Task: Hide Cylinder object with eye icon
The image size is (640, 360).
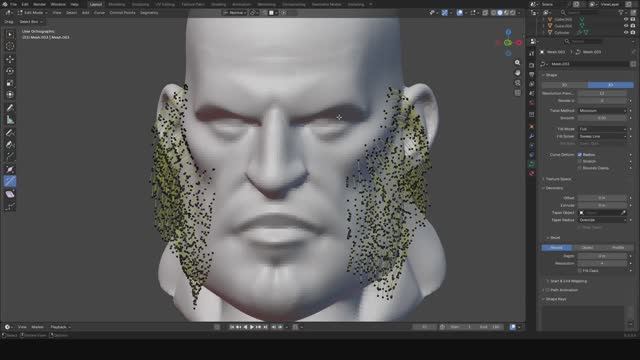Action: pyautogui.click(x=626, y=32)
